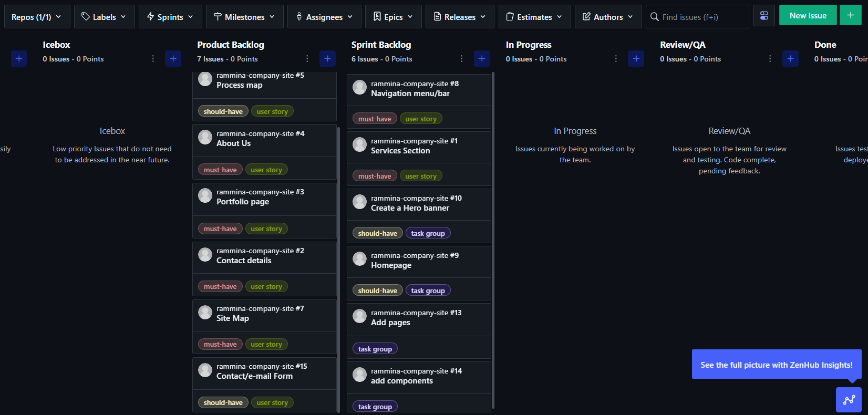Image resolution: width=868 pixels, height=415 pixels.
Task: Open Icebox column options menu
Action: pyautogui.click(x=153, y=59)
